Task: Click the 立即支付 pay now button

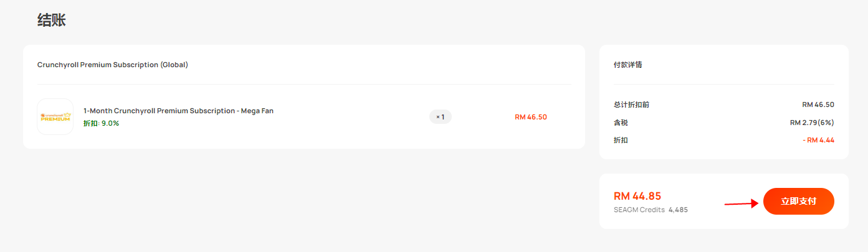Action: [799, 201]
